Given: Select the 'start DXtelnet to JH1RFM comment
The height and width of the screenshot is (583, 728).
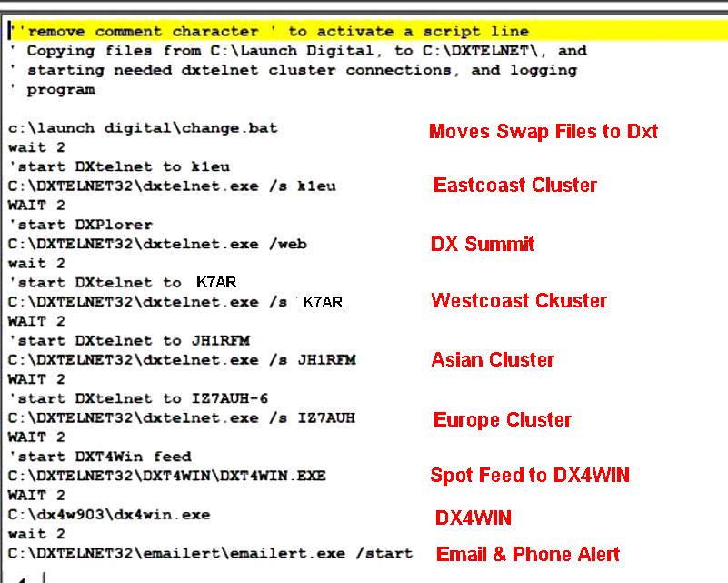Looking at the screenshot, I should (x=129, y=340).
